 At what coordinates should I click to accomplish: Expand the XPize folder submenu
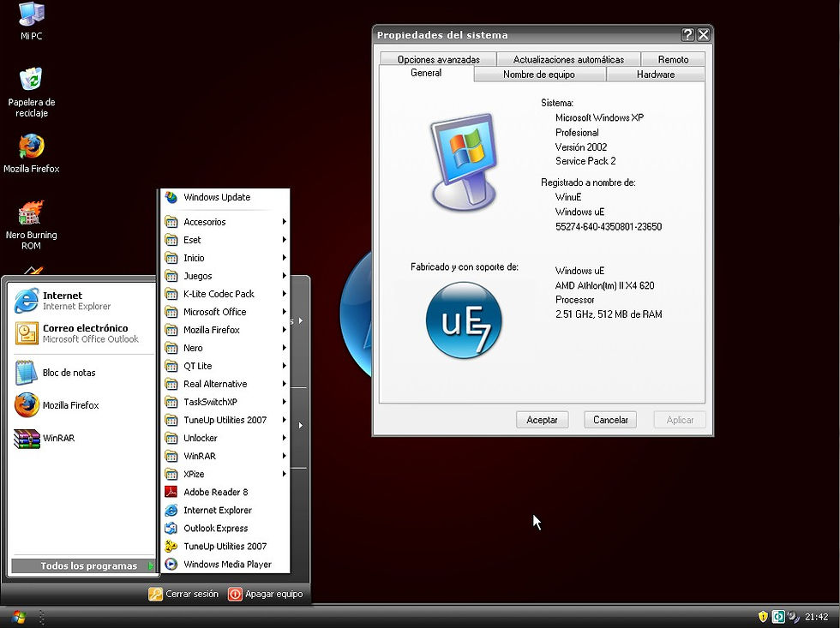coord(225,475)
